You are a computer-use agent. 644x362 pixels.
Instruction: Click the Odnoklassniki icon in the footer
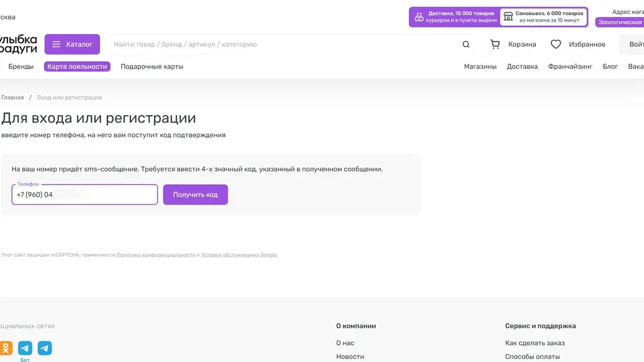tap(6, 347)
